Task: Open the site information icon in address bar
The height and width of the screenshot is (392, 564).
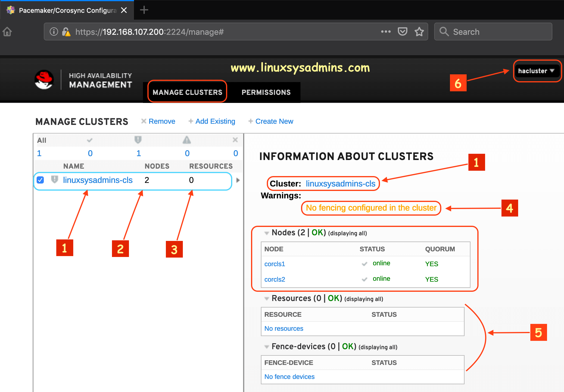Action: 54,32
